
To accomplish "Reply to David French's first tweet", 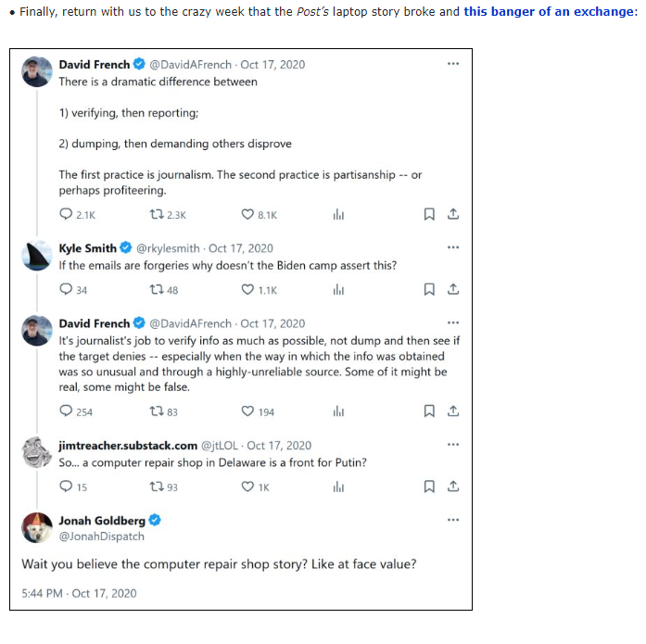I will click(x=66, y=214).
